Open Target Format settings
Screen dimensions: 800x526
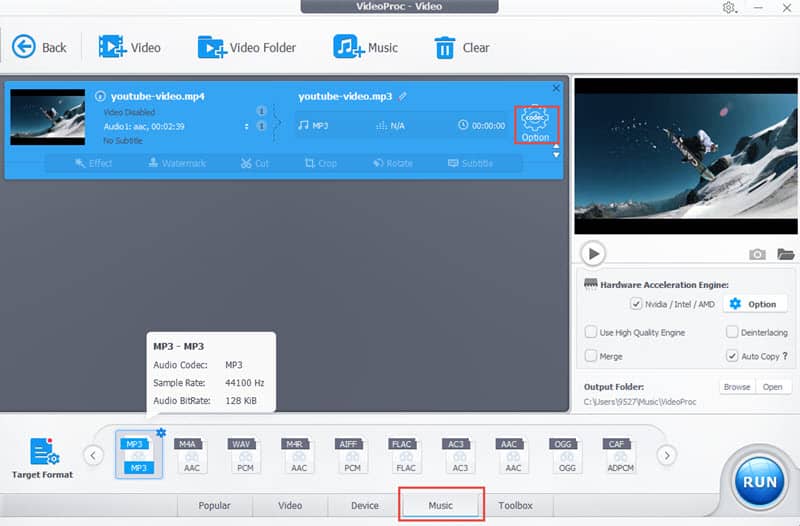pyautogui.click(x=43, y=458)
